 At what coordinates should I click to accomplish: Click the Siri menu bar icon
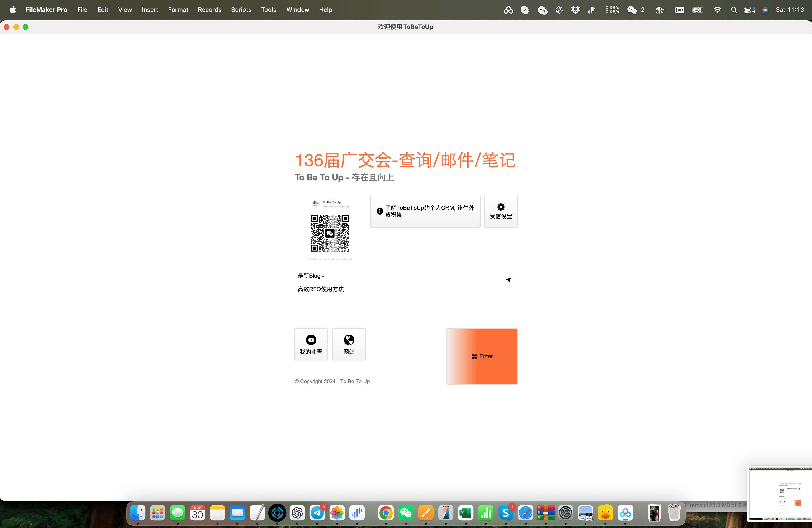(x=765, y=10)
